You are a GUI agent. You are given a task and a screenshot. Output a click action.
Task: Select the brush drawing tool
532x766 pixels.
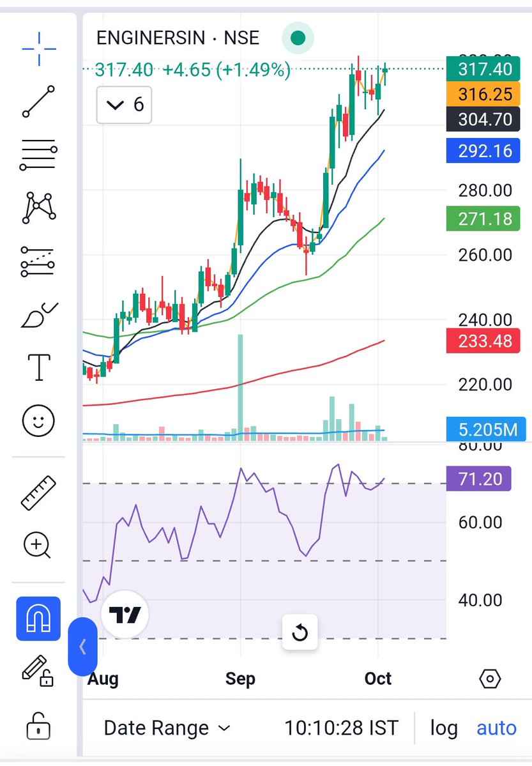coord(39,315)
